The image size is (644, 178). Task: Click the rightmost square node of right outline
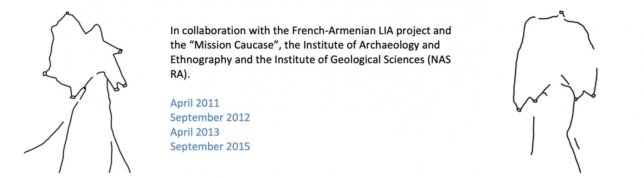tap(594, 96)
